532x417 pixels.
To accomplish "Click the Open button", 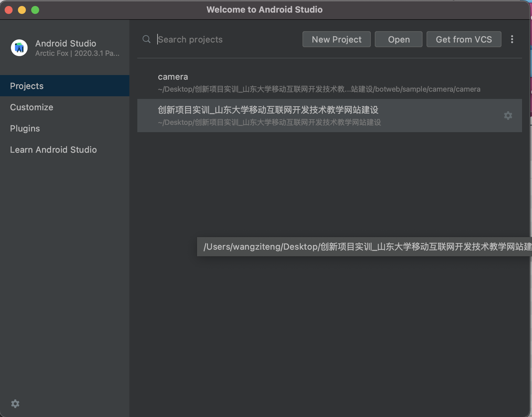I will pyautogui.click(x=398, y=39).
